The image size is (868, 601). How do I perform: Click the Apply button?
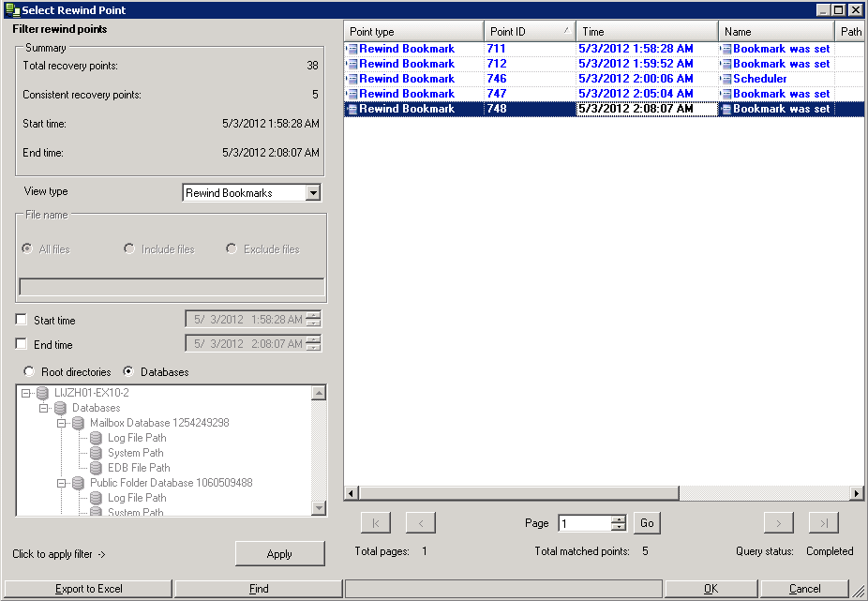(279, 553)
